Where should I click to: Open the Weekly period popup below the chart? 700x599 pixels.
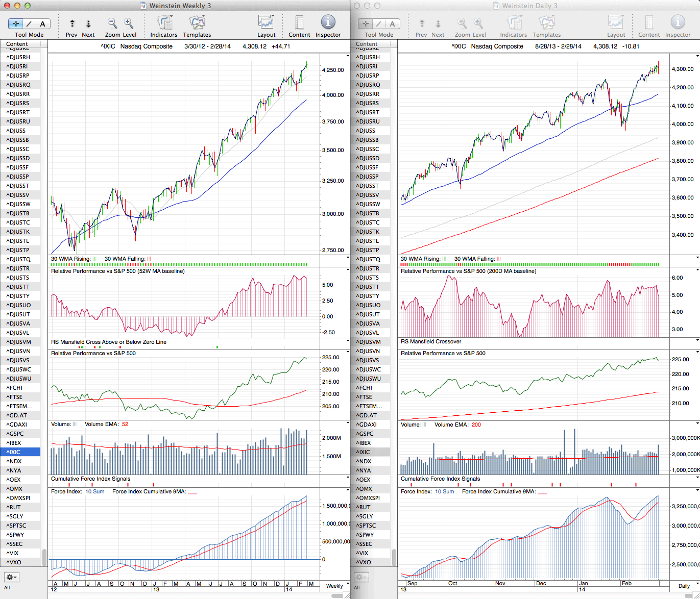tap(337, 586)
